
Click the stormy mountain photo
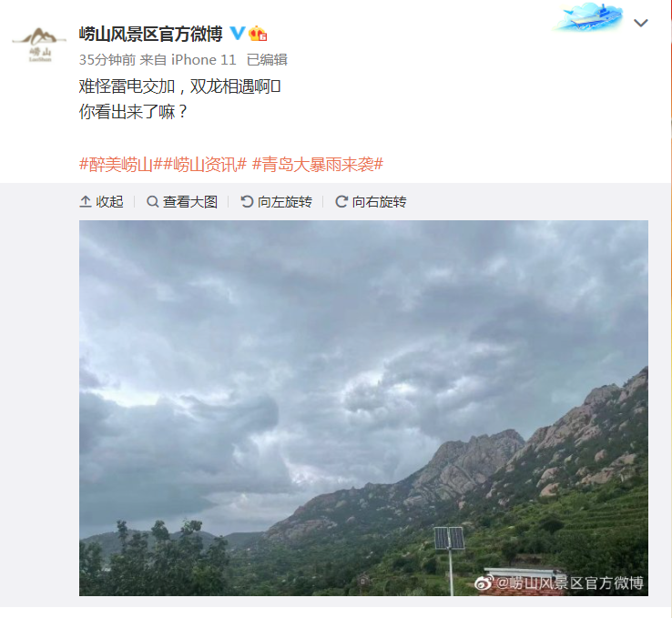[363, 408]
